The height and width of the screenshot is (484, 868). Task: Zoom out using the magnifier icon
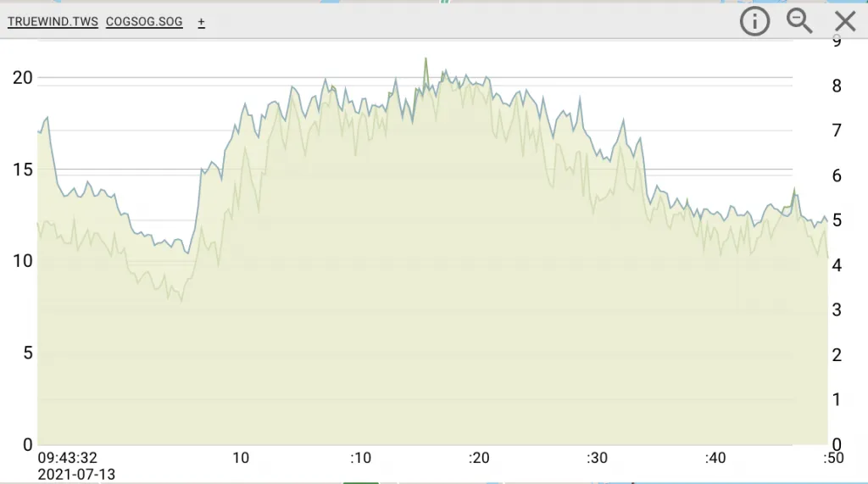[799, 21]
